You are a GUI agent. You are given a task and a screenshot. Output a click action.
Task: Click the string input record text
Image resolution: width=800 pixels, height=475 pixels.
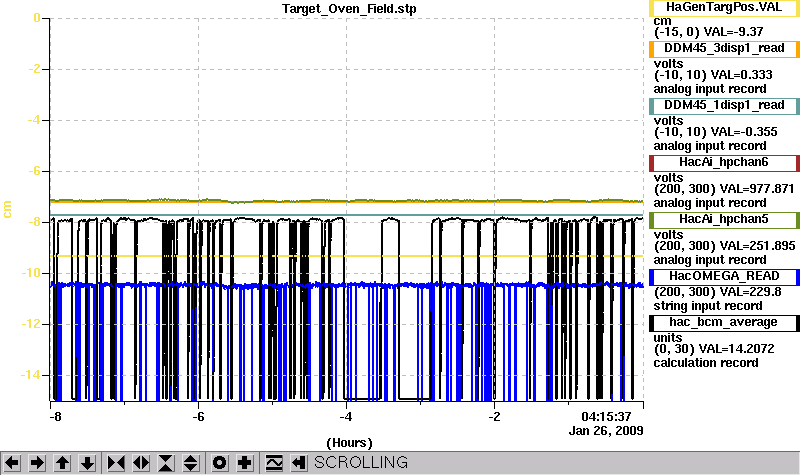point(708,306)
